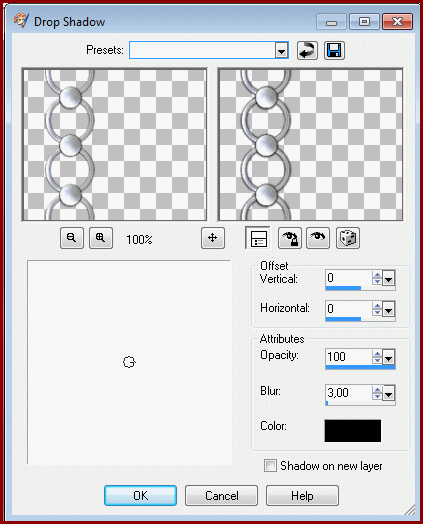This screenshot has height=524, width=423.
Task: Click the Help button
Action: point(302,496)
